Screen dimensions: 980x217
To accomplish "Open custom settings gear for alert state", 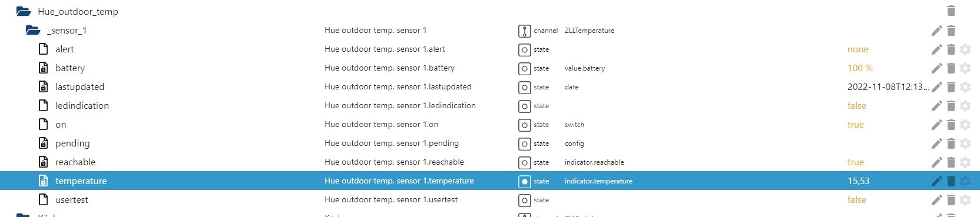I will (965, 49).
